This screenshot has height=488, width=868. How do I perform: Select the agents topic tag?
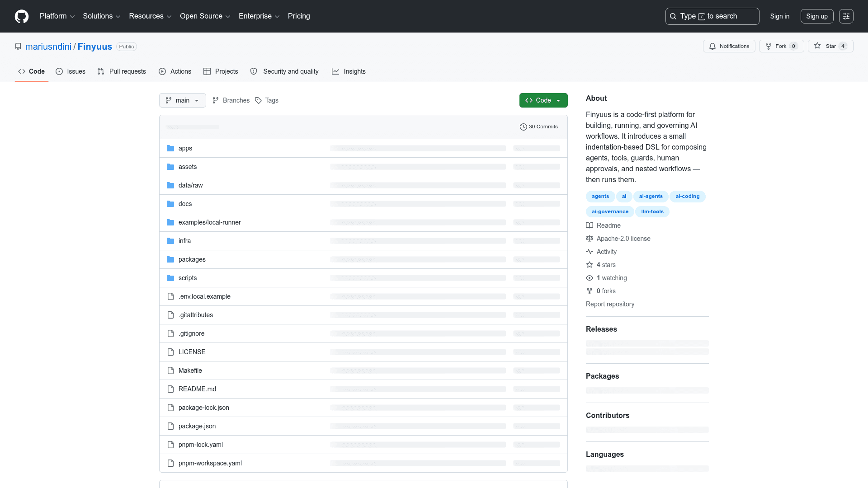(600, 196)
